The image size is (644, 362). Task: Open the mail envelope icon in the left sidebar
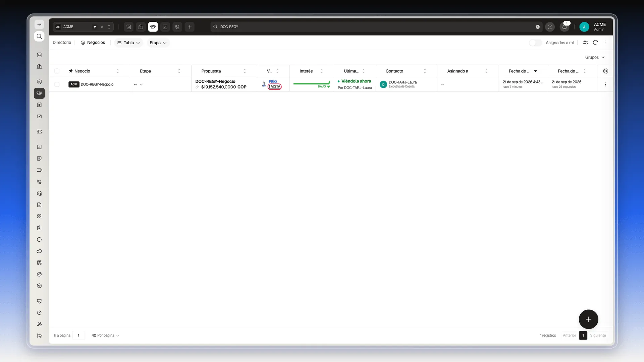click(39, 116)
